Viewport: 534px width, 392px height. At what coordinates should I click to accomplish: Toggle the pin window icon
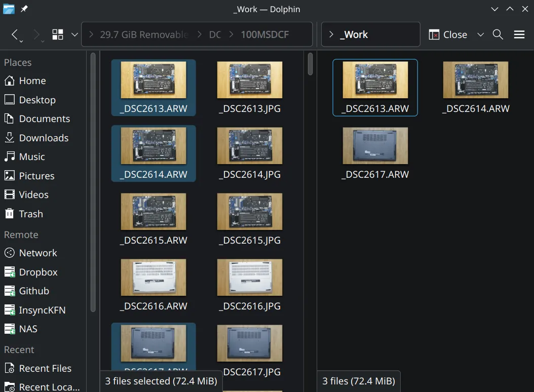pos(24,9)
